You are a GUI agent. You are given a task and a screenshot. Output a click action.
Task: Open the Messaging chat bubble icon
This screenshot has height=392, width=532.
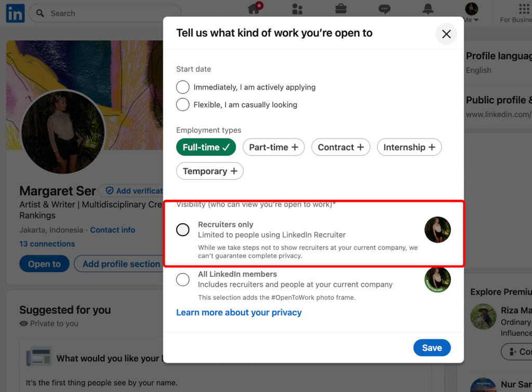[384, 9]
